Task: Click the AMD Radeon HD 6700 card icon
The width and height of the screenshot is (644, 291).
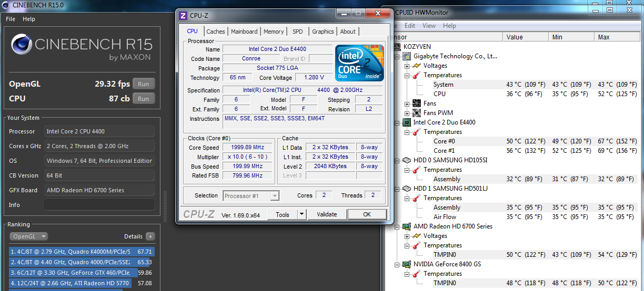Action: pyautogui.click(x=407, y=226)
